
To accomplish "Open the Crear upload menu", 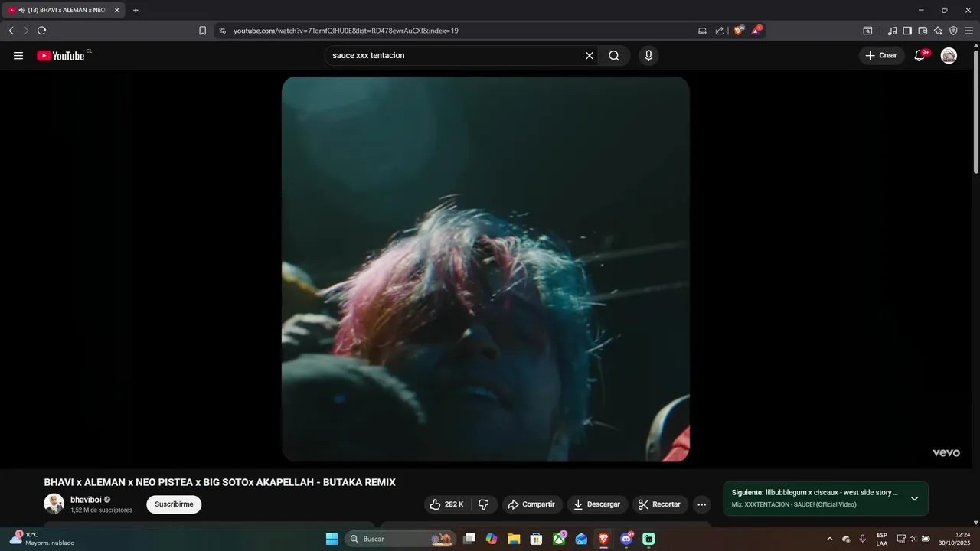I will [x=882, y=55].
